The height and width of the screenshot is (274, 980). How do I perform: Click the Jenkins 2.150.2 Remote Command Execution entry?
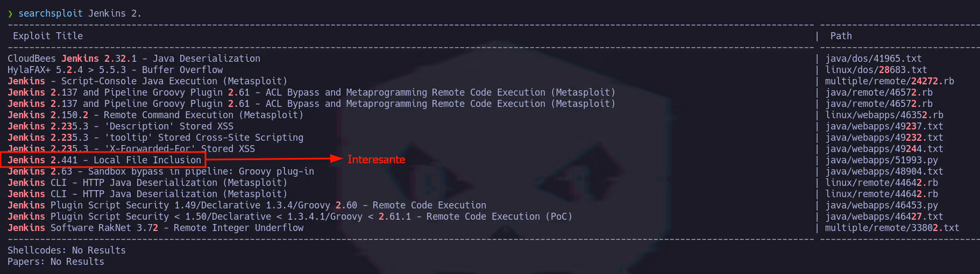(x=155, y=115)
